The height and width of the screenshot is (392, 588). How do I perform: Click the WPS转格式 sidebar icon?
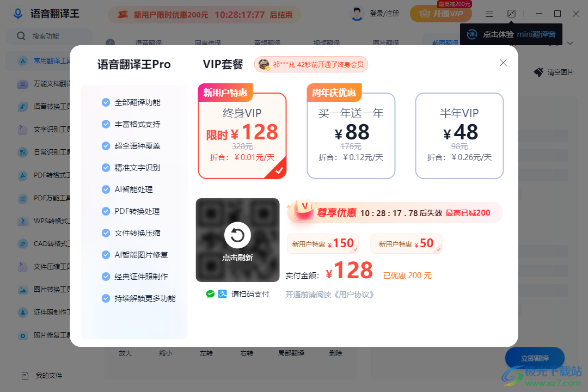(23, 221)
